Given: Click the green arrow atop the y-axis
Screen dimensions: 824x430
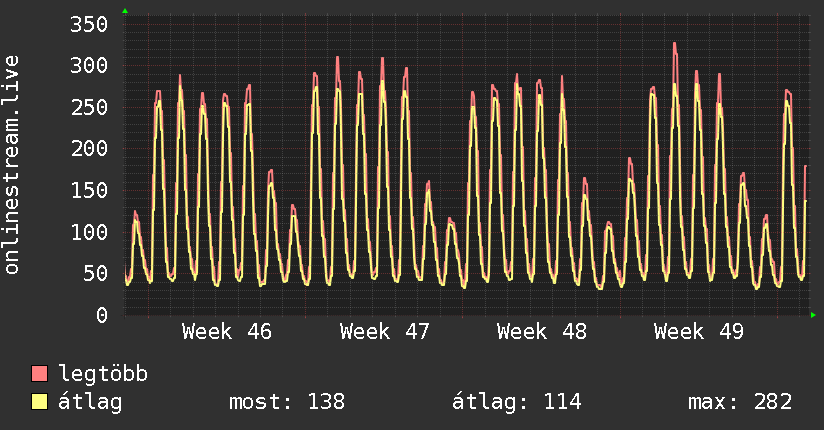Looking at the screenshot, I should pos(125,11).
